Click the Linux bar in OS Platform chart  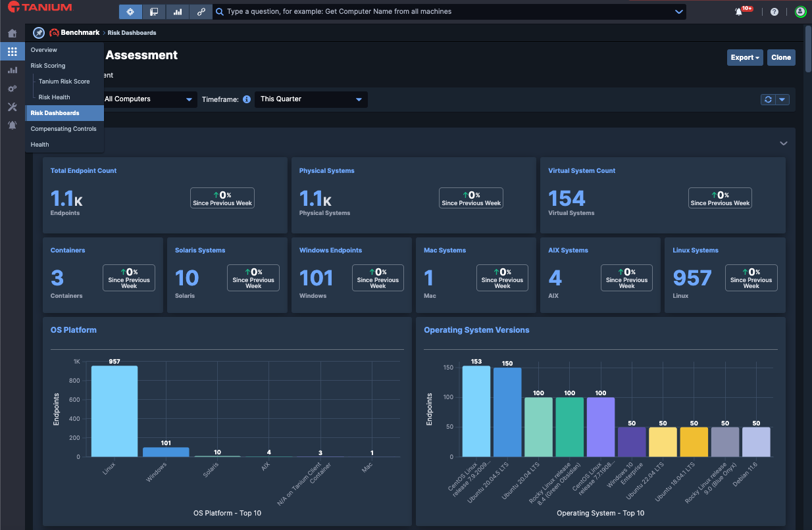[114, 411]
